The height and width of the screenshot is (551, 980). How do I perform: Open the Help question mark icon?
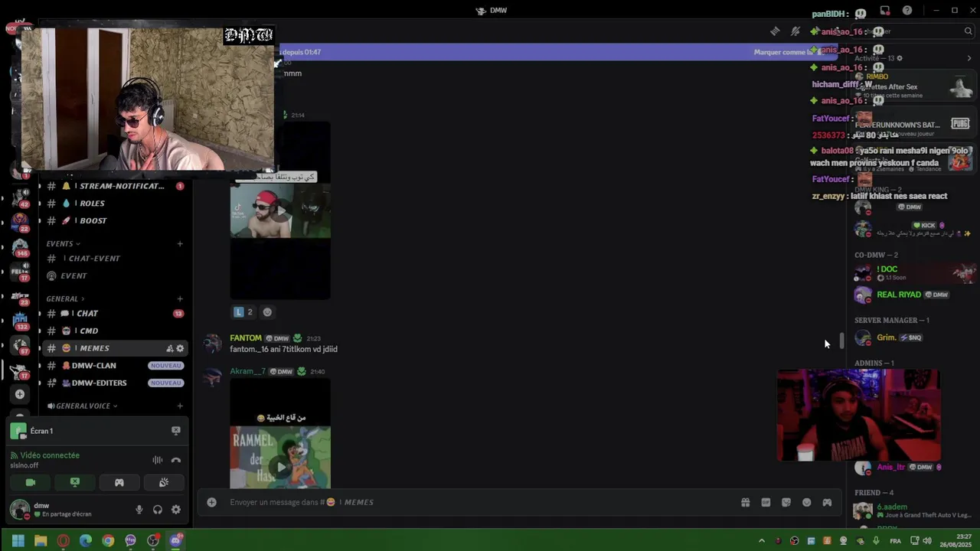[x=907, y=11]
